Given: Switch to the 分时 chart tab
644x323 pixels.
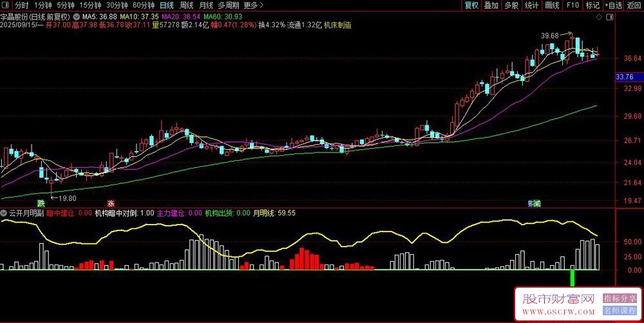Looking at the screenshot, I should [22, 5].
